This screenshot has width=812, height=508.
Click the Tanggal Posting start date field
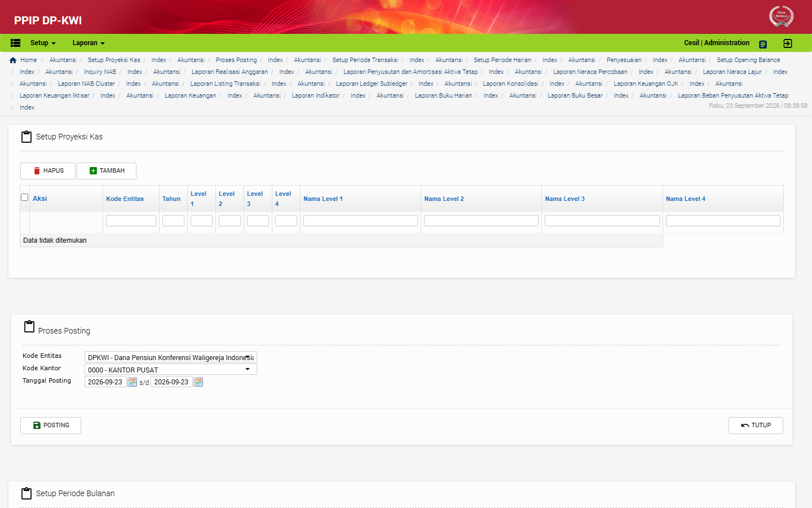point(105,382)
